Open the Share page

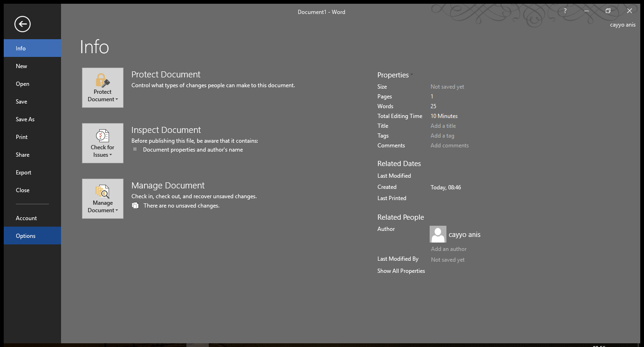(x=32, y=155)
